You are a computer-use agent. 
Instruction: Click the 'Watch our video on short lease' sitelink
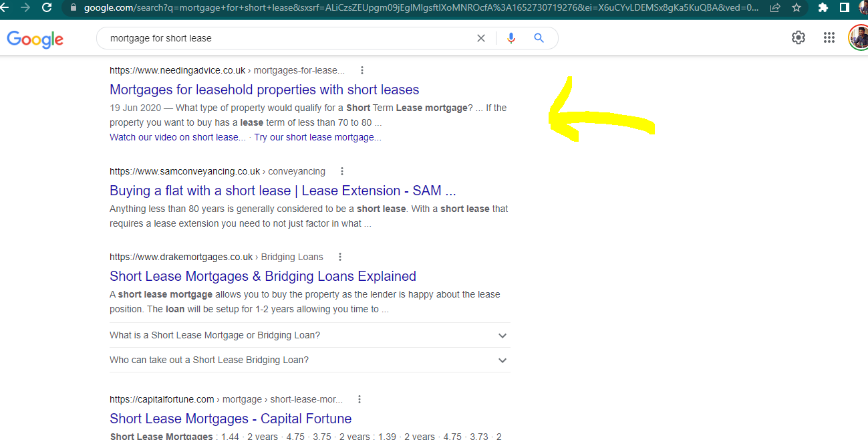177,137
